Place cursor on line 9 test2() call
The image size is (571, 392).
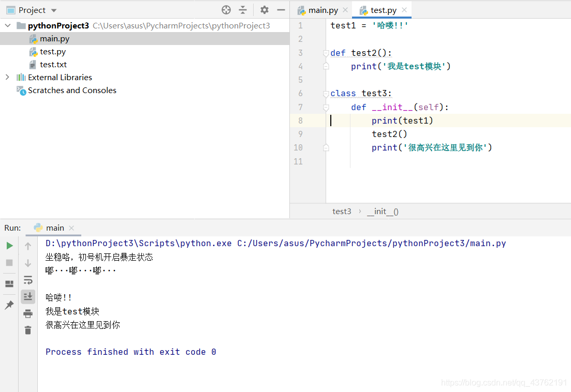point(389,134)
